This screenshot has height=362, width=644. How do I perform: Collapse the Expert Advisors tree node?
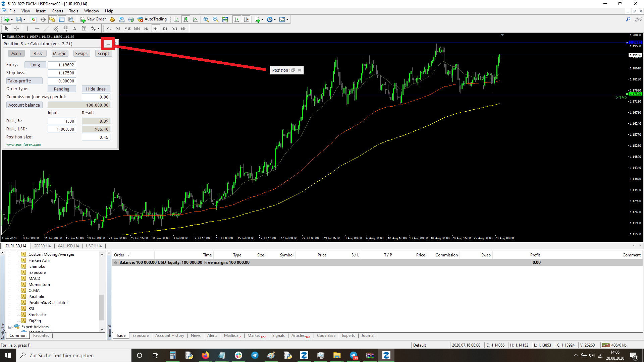tap(10, 327)
